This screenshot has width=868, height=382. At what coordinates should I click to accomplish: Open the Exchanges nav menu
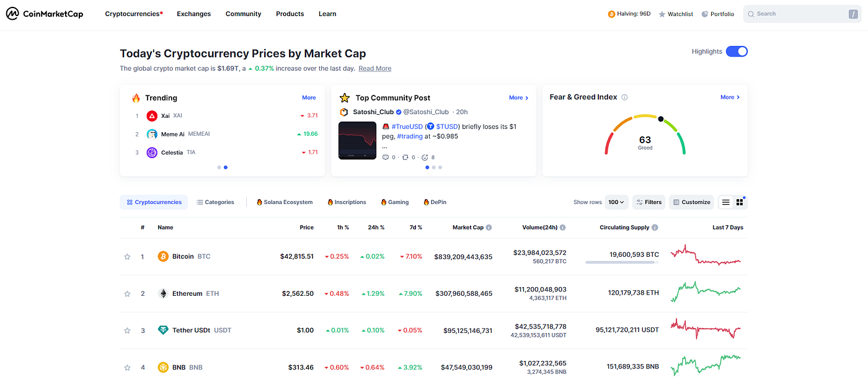tap(193, 14)
